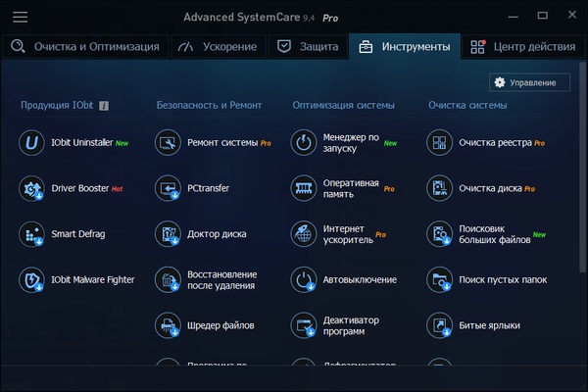Go to the Защита tab
This screenshot has height=392, width=588.
tap(308, 47)
